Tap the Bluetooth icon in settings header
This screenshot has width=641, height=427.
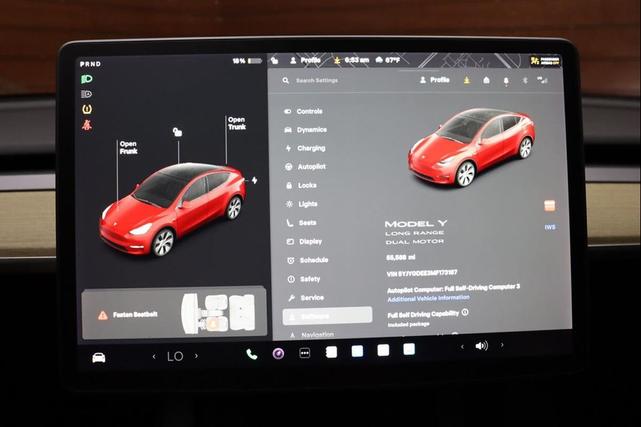(525, 81)
